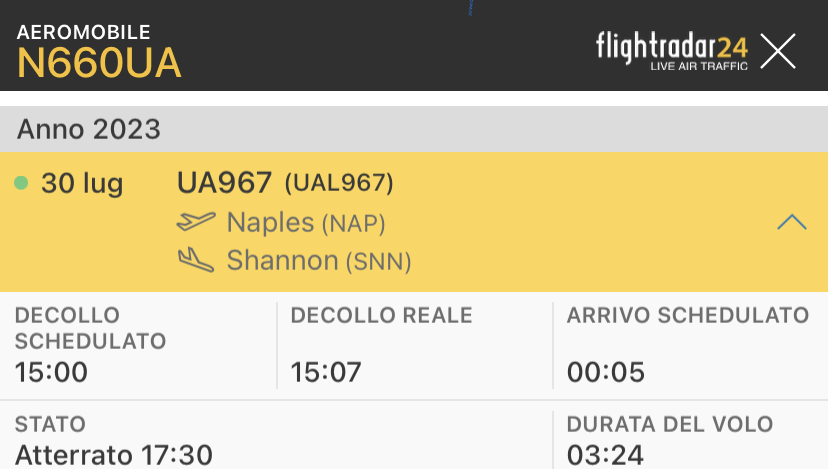Click scheduled arrival time 00:05
This screenshot has width=828, height=469.
[x=605, y=373]
